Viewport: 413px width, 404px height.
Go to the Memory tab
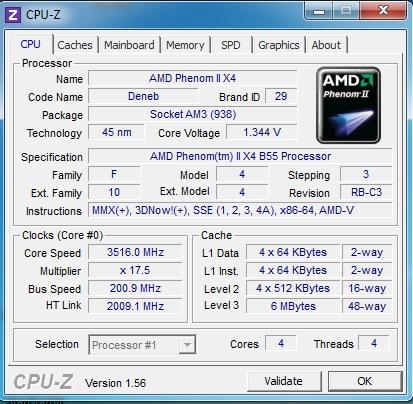pos(185,45)
